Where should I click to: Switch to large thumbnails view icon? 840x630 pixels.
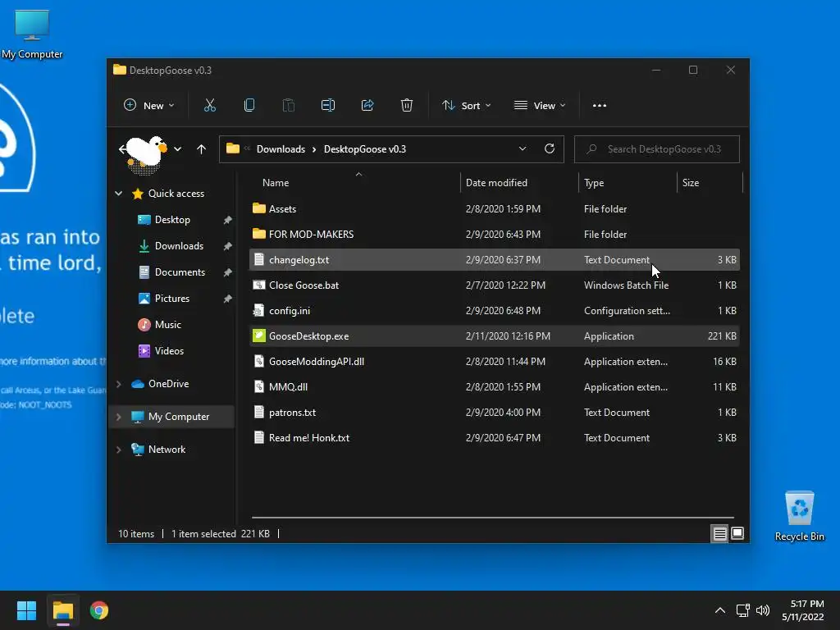tap(737, 533)
